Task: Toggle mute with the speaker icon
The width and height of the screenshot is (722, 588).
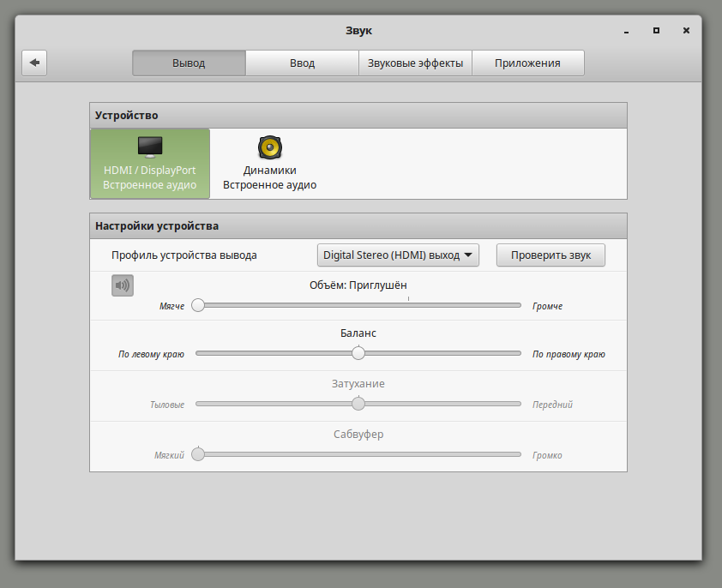Action: tap(123, 285)
